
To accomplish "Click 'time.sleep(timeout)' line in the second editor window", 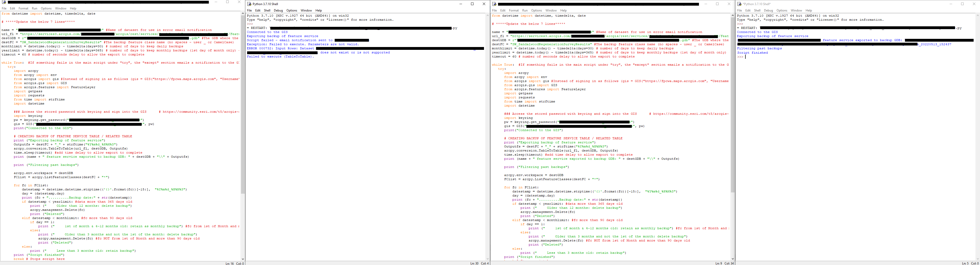I will tap(568, 155).
